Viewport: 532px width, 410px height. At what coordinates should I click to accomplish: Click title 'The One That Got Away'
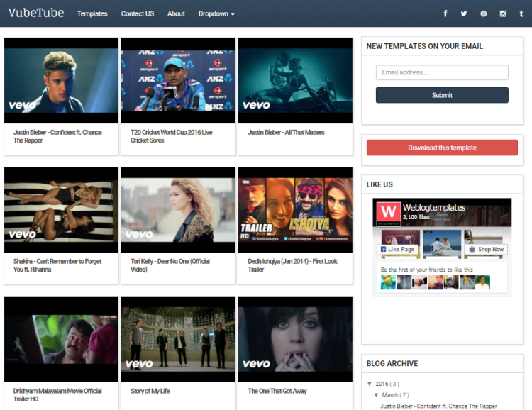pyautogui.click(x=277, y=391)
